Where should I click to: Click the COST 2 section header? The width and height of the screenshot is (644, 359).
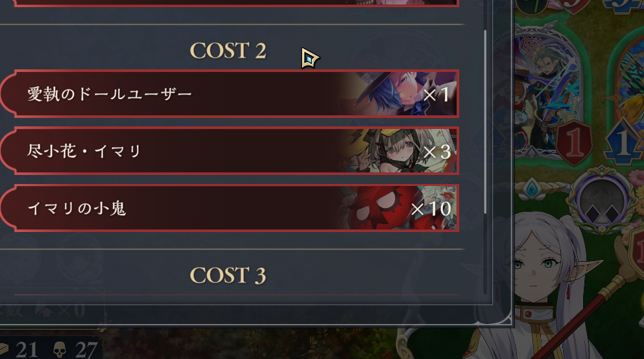click(x=228, y=51)
